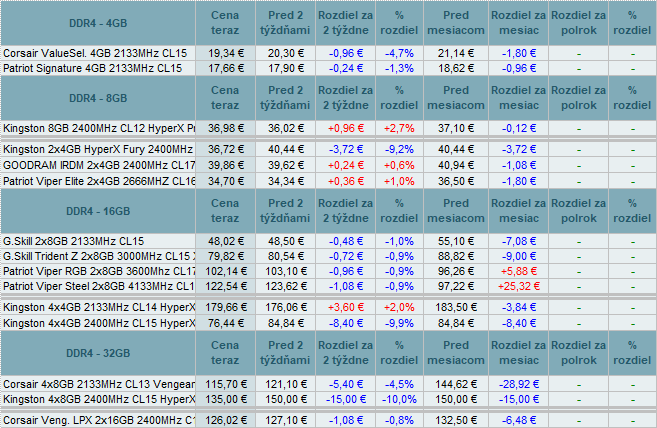
Task: Select the red +25,32 € monthly difference
Action: (519, 286)
